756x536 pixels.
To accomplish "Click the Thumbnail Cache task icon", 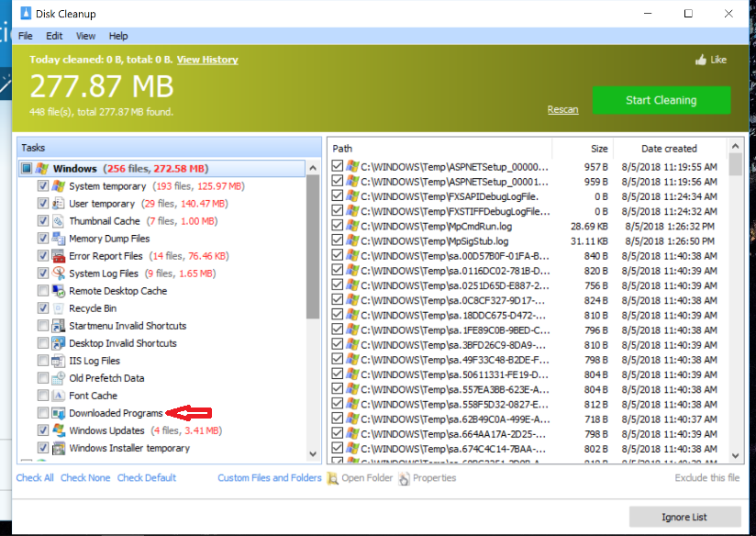I will (59, 221).
